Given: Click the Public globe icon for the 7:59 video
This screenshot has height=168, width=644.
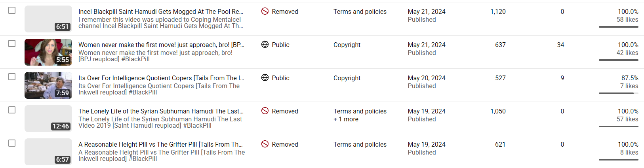Looking at the screenshot, I should 265,78.
